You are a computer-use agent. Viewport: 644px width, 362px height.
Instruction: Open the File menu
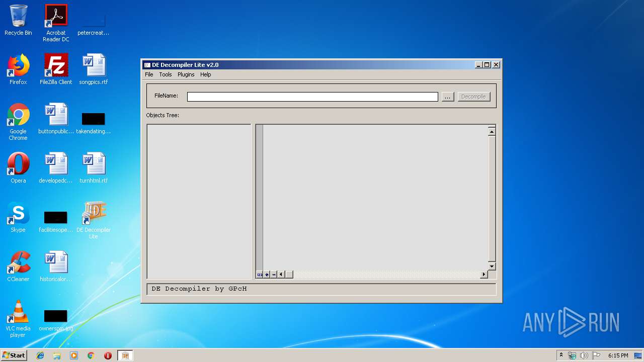(149, 74)
